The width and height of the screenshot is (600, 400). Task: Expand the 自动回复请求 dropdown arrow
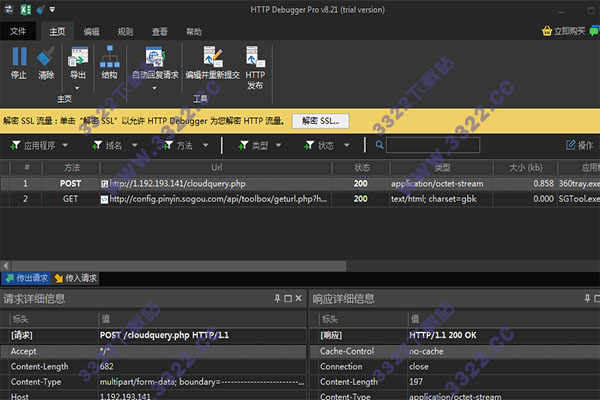(x=155, y=88)
